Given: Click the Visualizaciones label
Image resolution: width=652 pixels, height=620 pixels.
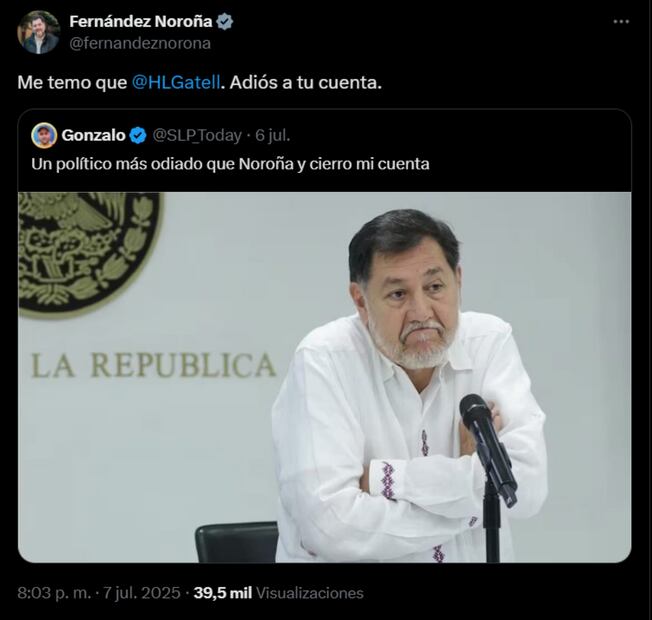Looking at the screenshot, I should [310, 593].
